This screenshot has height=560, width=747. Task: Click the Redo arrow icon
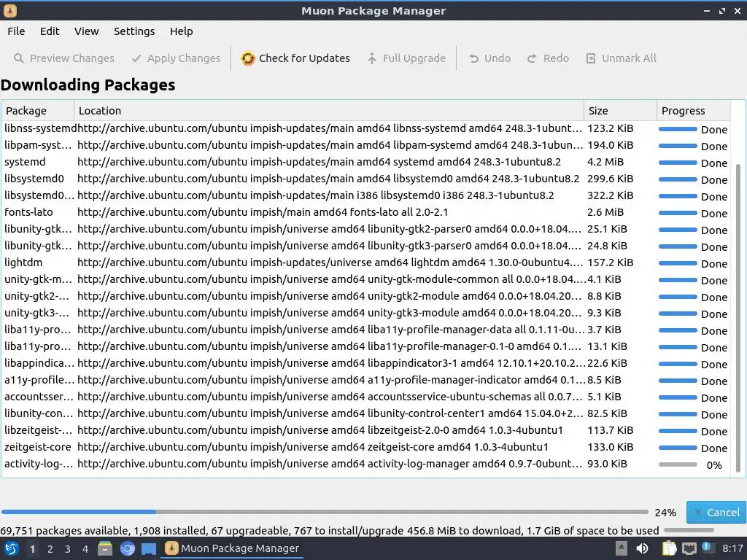coord(532,58)
